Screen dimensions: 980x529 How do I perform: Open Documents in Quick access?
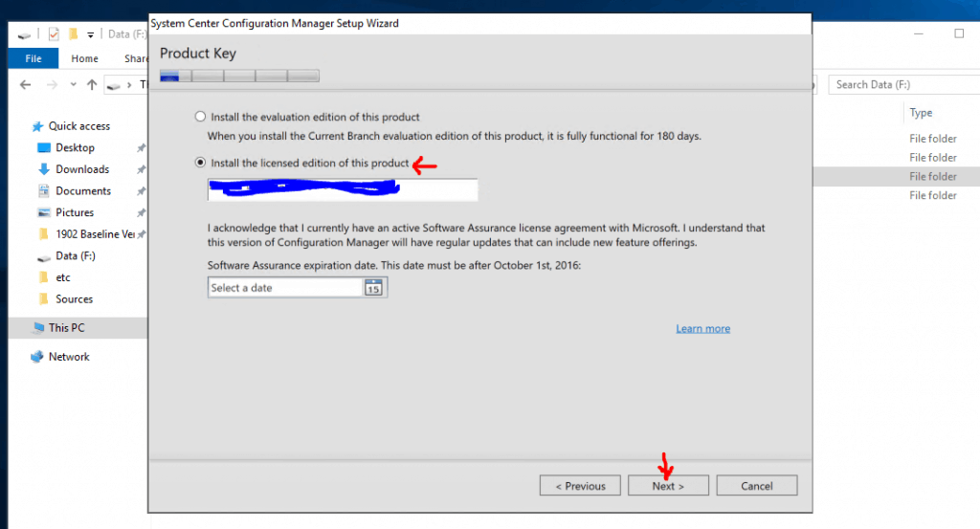point(83,191)
